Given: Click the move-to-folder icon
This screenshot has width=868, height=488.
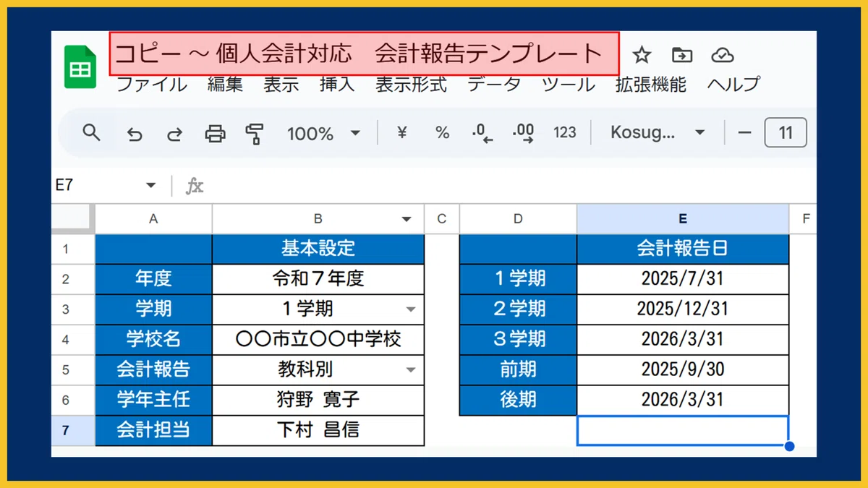Looking at the screenshot, I should tap(682, 55).
